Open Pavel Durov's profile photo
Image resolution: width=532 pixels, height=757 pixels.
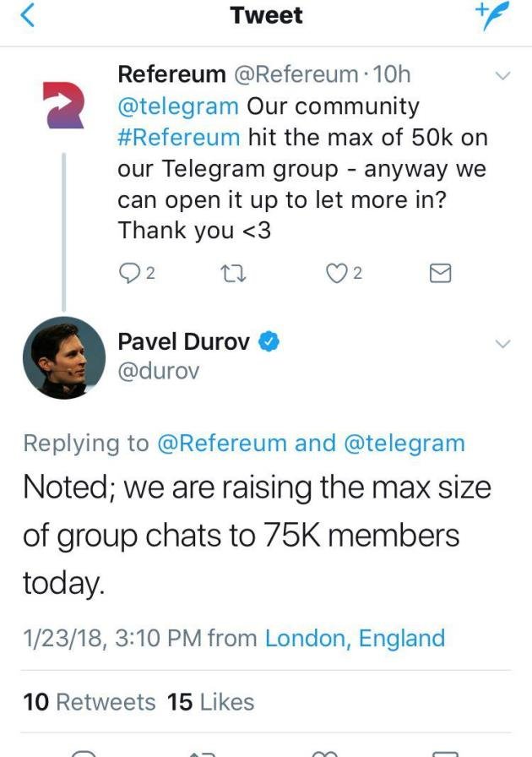coord(63,357)
